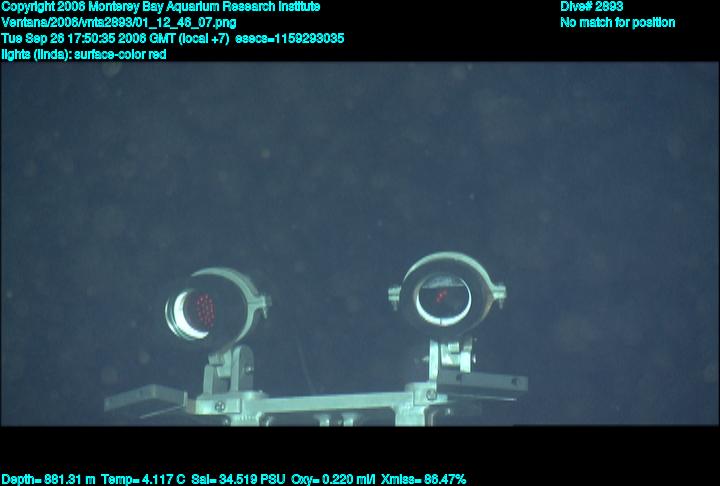
Task: Click the Sal= 34.519 PSU reading
Action: coord(238,480)
